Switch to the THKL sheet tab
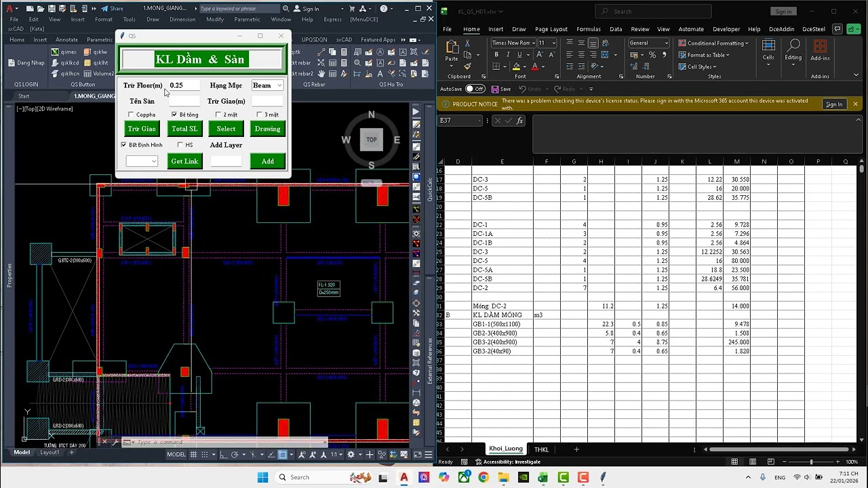Viewport: 868px width, 488px height. click(x=541, y=449)
